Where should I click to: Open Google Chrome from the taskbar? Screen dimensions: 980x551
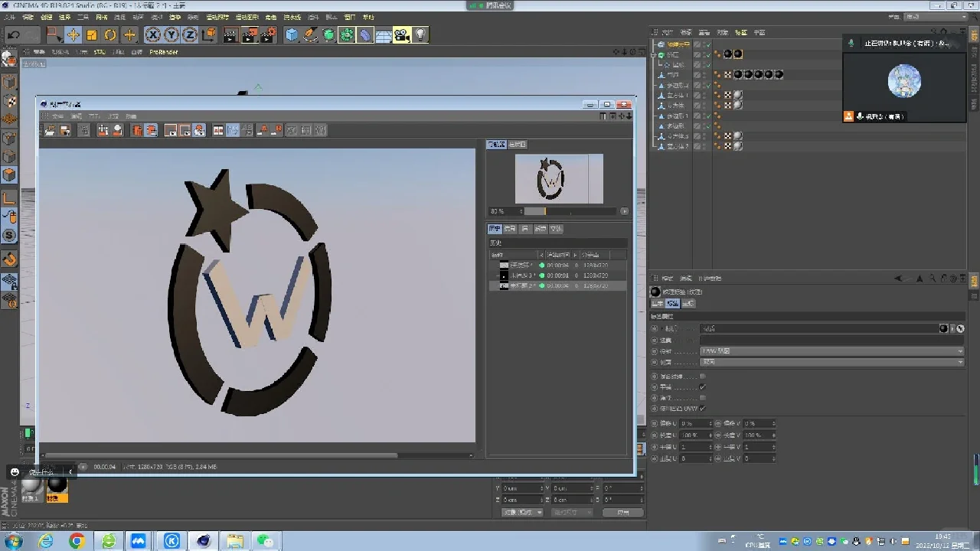click(77, 541)
